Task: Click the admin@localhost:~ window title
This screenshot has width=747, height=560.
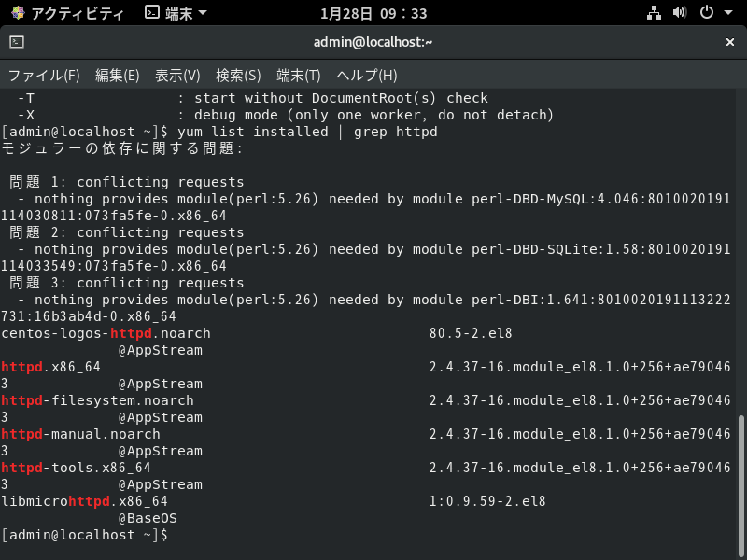Action: click(373, 42)
